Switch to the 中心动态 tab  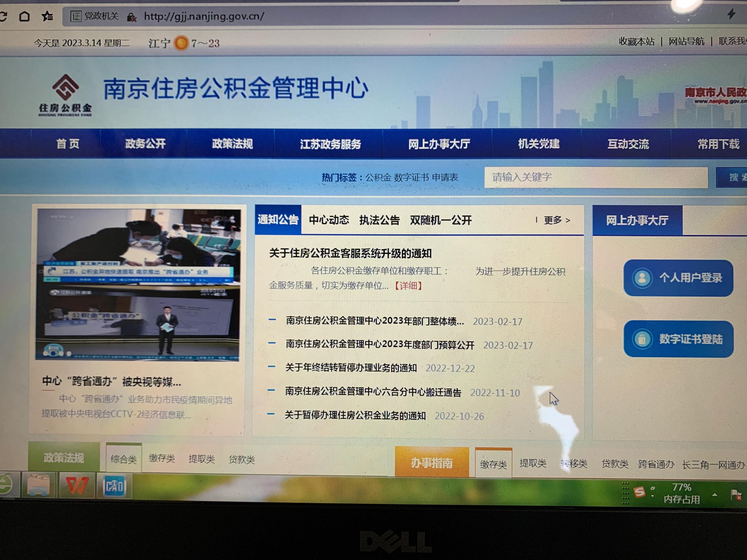[329, 220]
